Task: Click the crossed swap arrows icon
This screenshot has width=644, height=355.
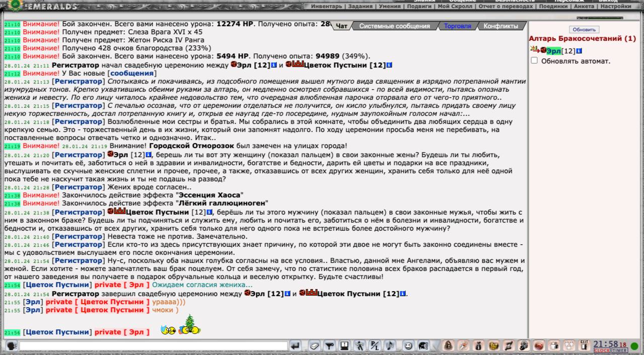Action: [x=509, y=346]
